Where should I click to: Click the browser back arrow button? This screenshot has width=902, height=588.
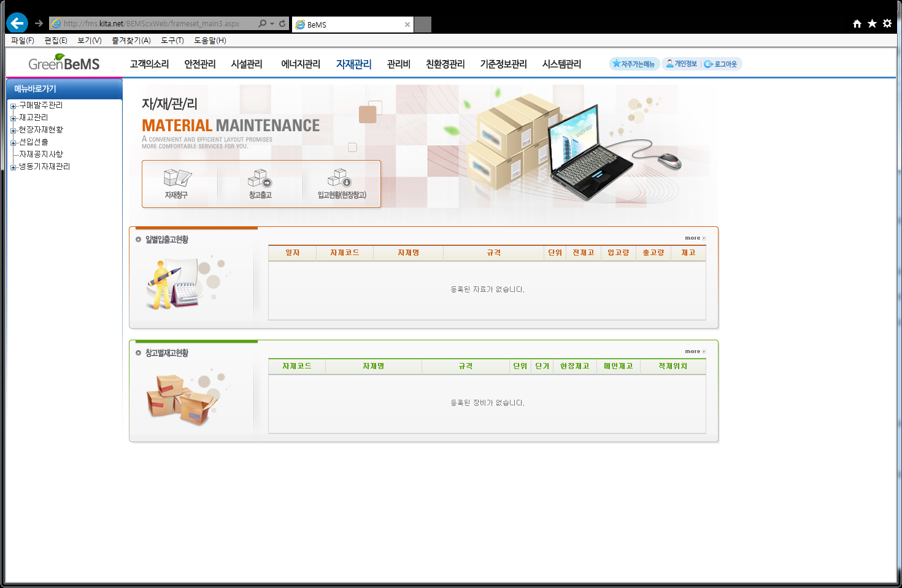click(x=17, y=23)
